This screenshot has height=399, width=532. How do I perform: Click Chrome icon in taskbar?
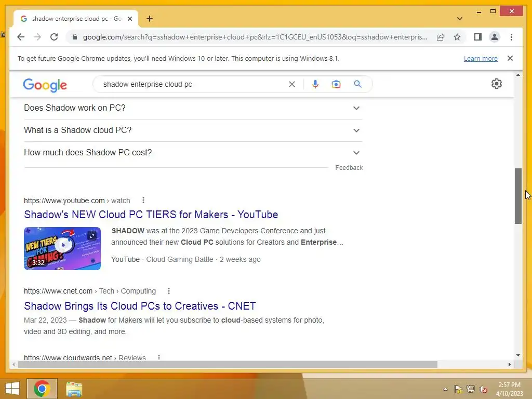pos(42,389)
